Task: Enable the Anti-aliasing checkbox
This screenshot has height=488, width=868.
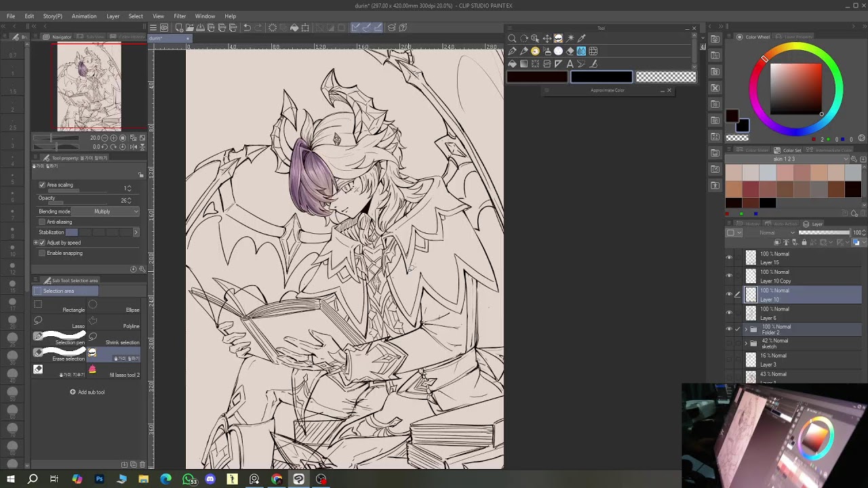Action: point(42,222)
